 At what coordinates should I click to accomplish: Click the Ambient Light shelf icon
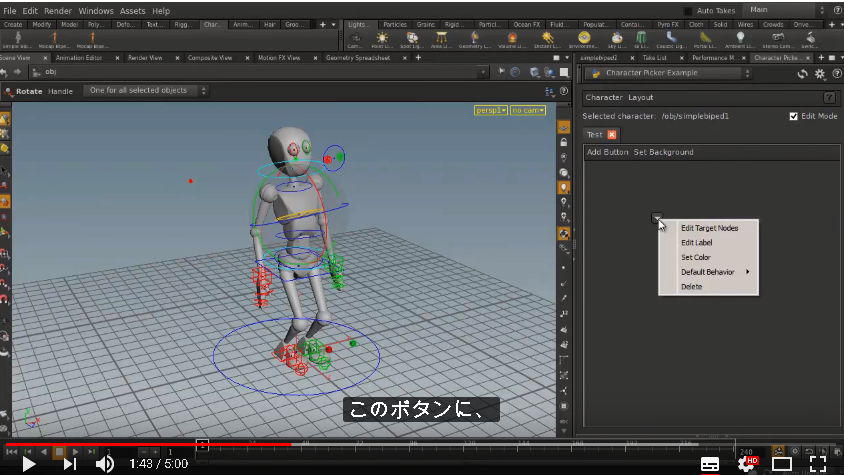[741, 39]
